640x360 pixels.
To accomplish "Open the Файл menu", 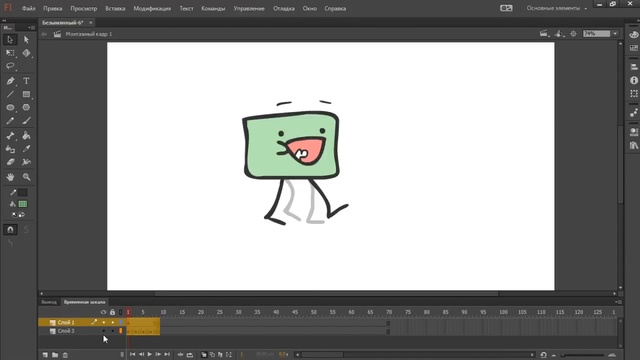I will coord(29,8).
